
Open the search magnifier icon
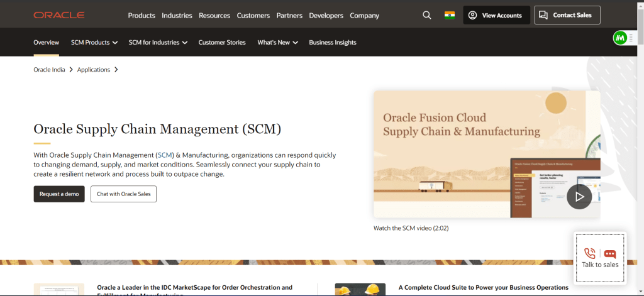[x=427, y=15]
